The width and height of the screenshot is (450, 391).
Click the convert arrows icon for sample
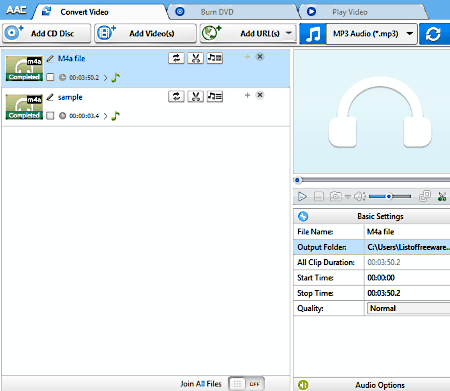[176, 97]
